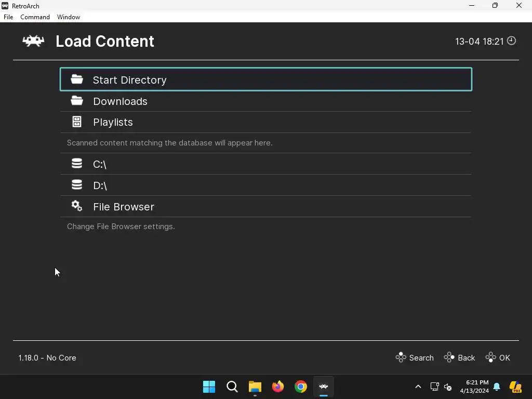Click the D:\ drive disk icon
The image size is (532, 399).
(77, 185)
